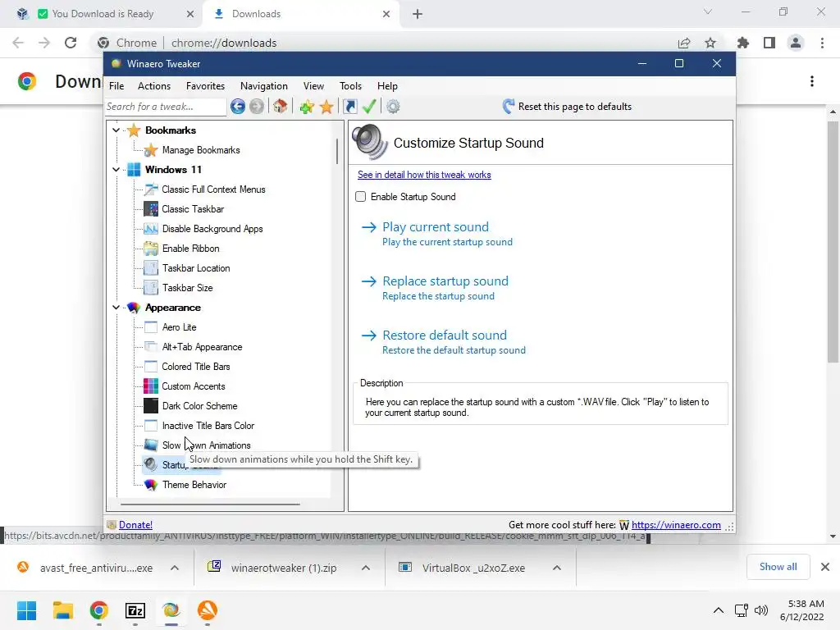Image resolution: width=840 pixels, height=630 pixels.
Task: Click Play current sound
Action: point(435,227)
